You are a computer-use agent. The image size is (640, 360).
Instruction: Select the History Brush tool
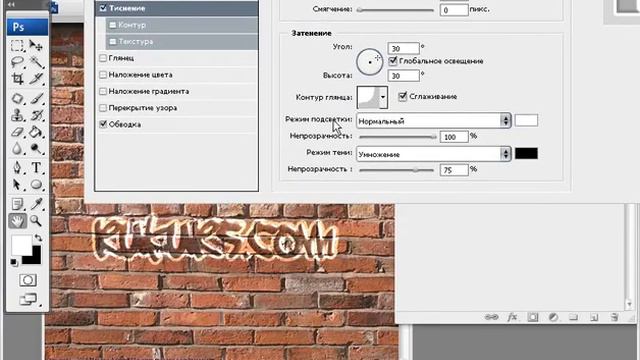coord(36,115)
